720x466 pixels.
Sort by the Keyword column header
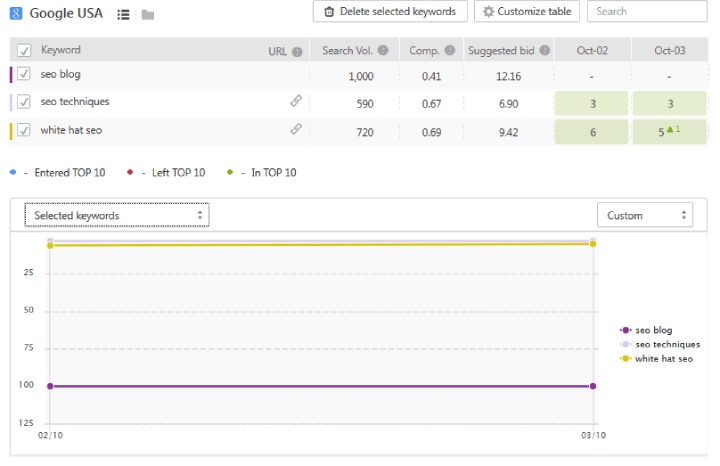[x=61, y=50]
